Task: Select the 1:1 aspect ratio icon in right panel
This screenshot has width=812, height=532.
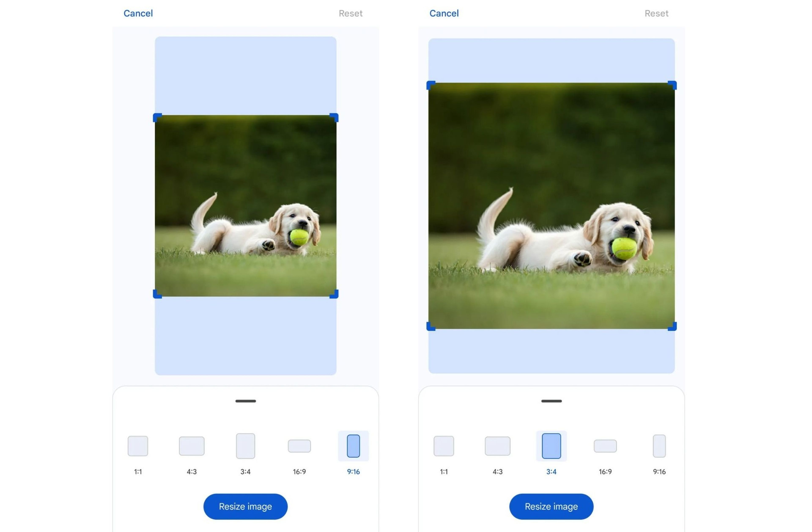Action: click(x=444, y=446)
